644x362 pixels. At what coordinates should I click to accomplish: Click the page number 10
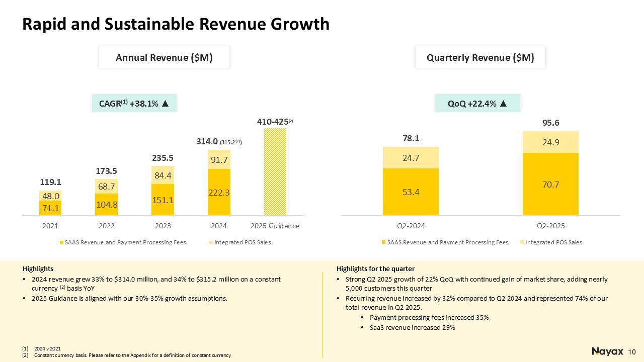pyautogui.click(x=632, y=351)
